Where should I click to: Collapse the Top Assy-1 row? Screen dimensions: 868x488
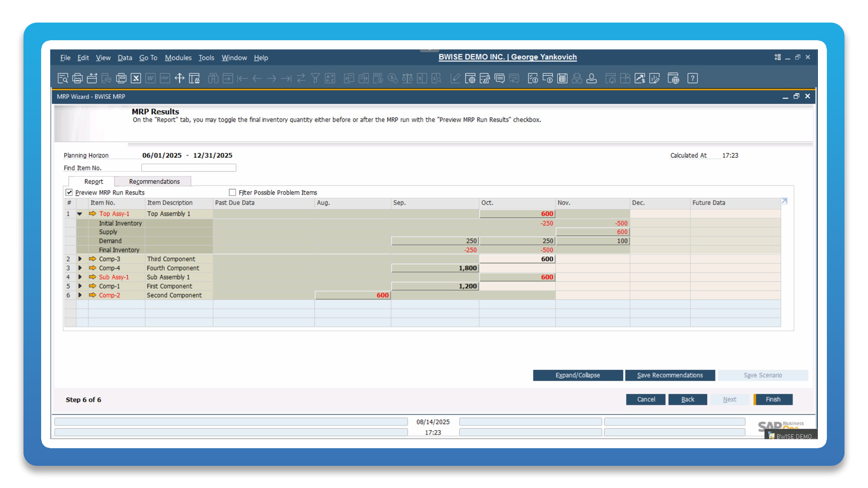point(80,213)
